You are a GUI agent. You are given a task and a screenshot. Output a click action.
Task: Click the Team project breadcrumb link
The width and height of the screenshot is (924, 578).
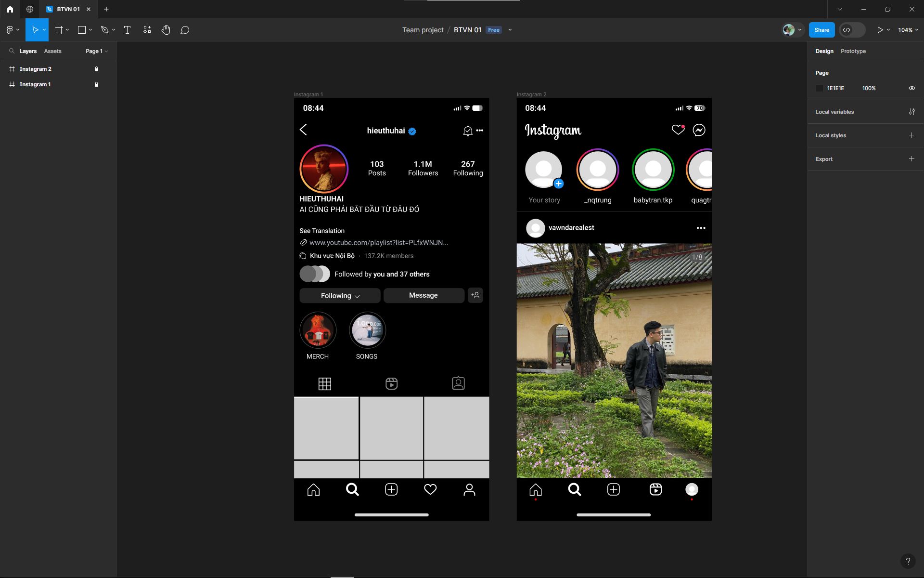(423, 30)
